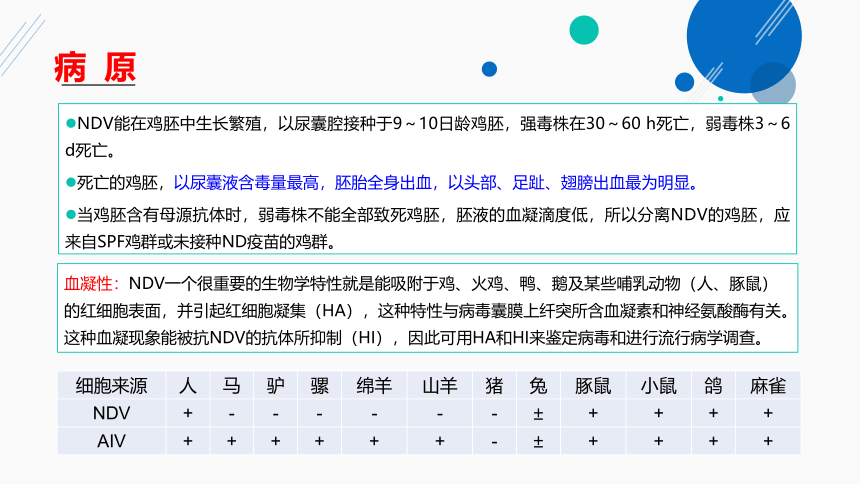Click the line starting "来自SPF鸡群"
This screenshot has height=484, width=860.
(x=201, y=241)
